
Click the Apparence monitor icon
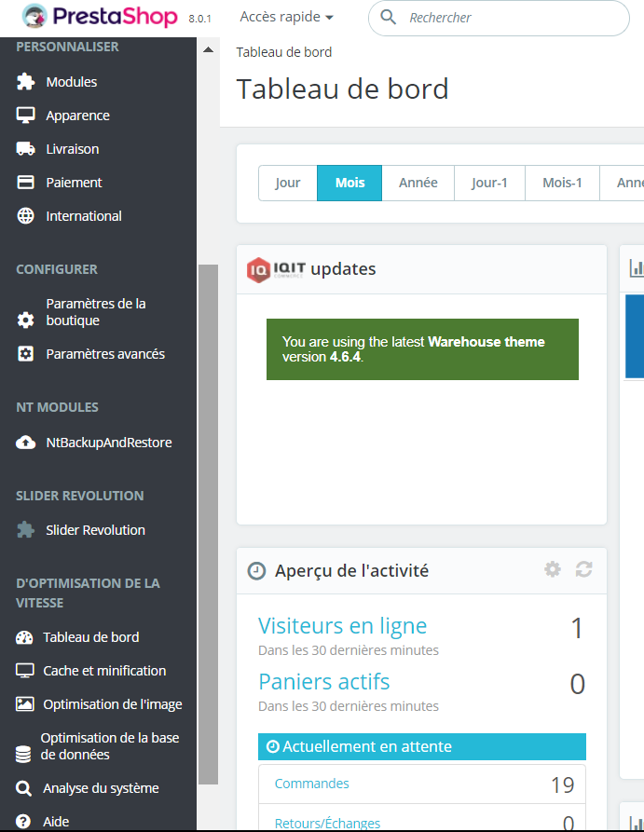click(x=25, y=116)
